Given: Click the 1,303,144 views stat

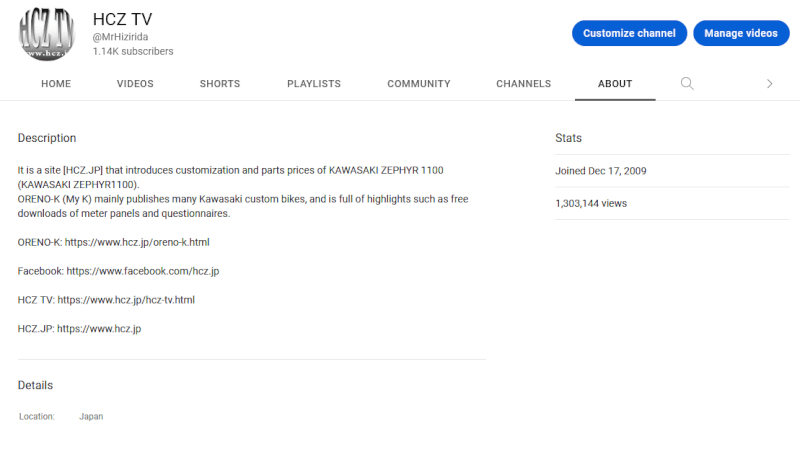Looking at the screenshot, I should pos(591,204).
